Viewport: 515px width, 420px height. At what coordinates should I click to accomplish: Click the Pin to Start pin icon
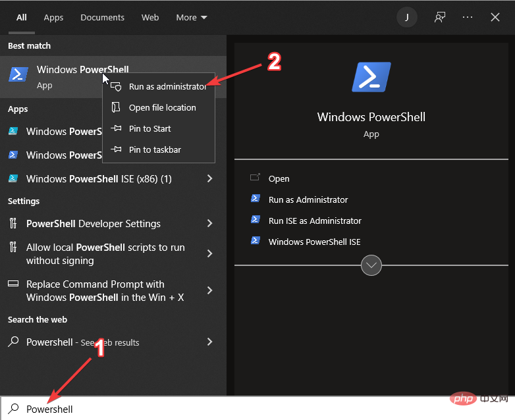(x=116, y=128)
